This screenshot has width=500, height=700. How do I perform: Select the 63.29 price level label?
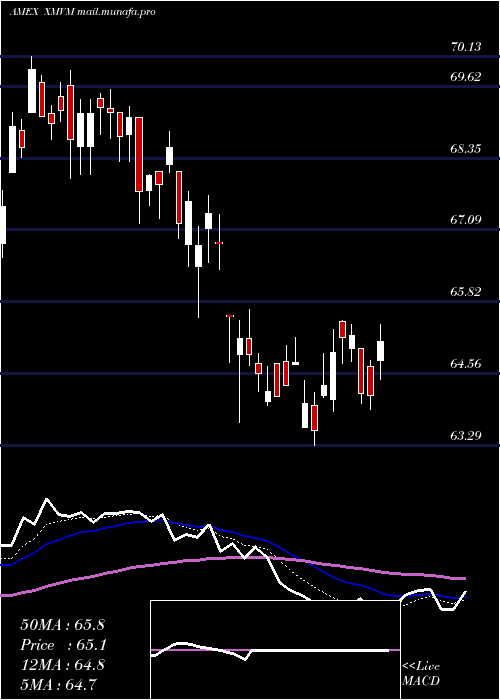[466, 435]
